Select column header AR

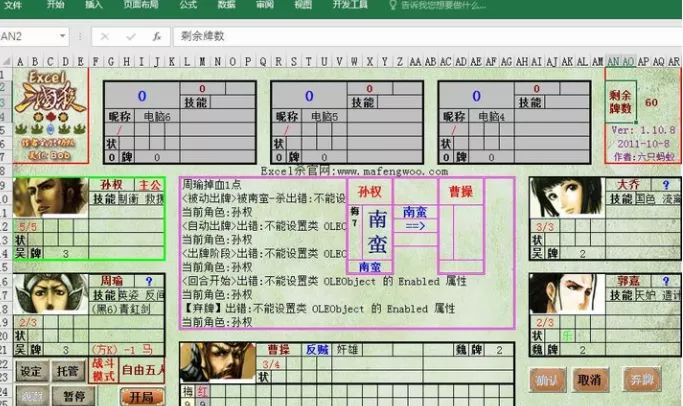[673, 62]
